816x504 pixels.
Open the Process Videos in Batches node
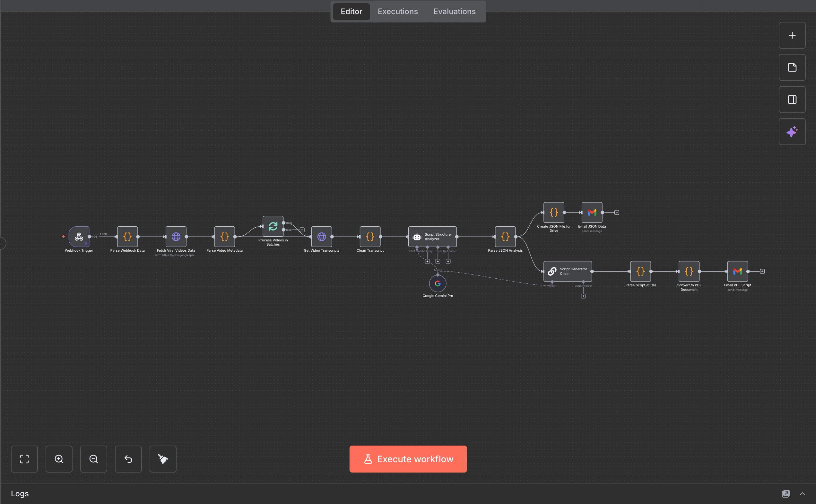pyautogui.click(x=273, y=226)
